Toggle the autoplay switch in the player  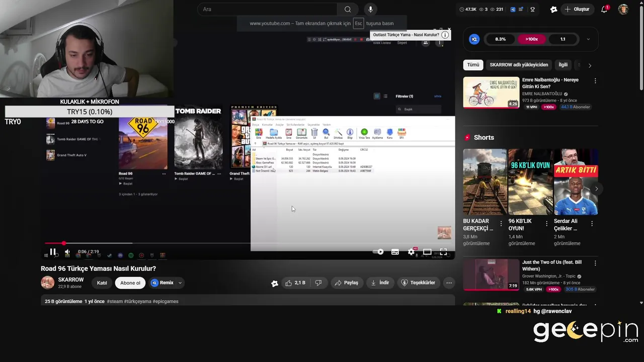tap(379, 252)
